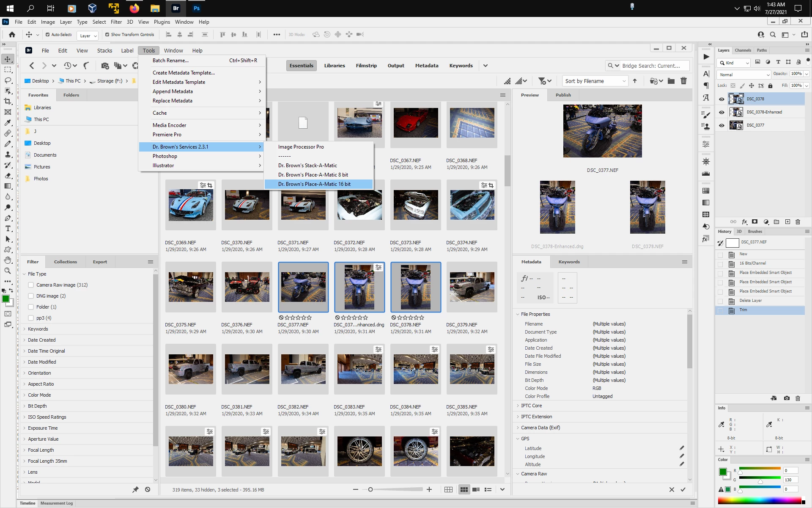Select the Crop tool in Photoshop toolbar
Viewport: 812px width, 508px height.
click(x=8, y=102)
